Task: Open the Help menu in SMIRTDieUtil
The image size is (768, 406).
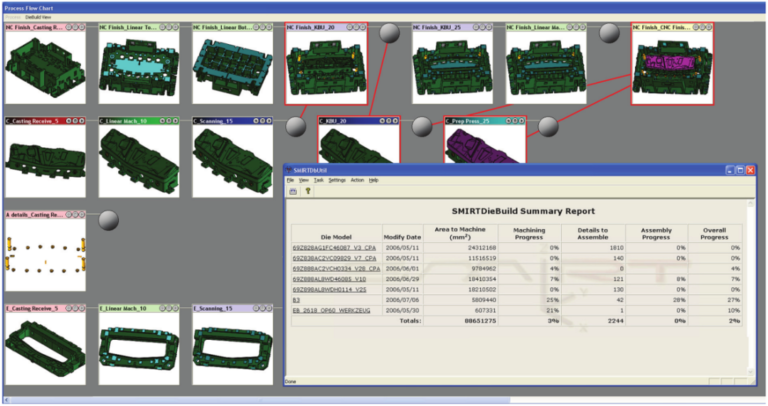Action: coord(373,180)
